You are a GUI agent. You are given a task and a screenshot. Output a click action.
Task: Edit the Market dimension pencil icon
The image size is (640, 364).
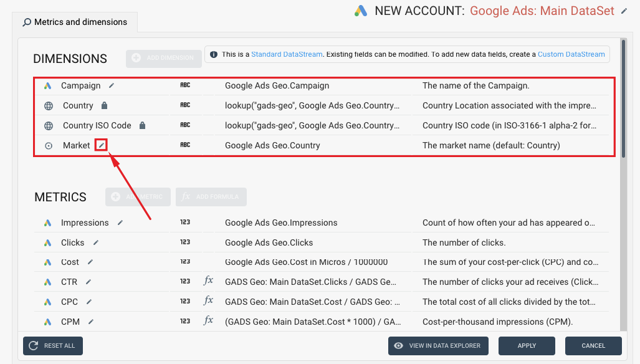(101, 145)
